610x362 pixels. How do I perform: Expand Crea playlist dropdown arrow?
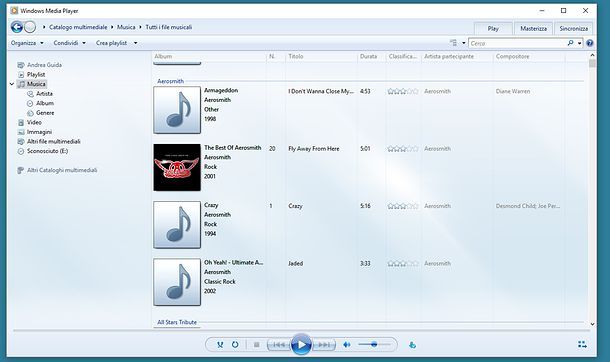[135, 43]
